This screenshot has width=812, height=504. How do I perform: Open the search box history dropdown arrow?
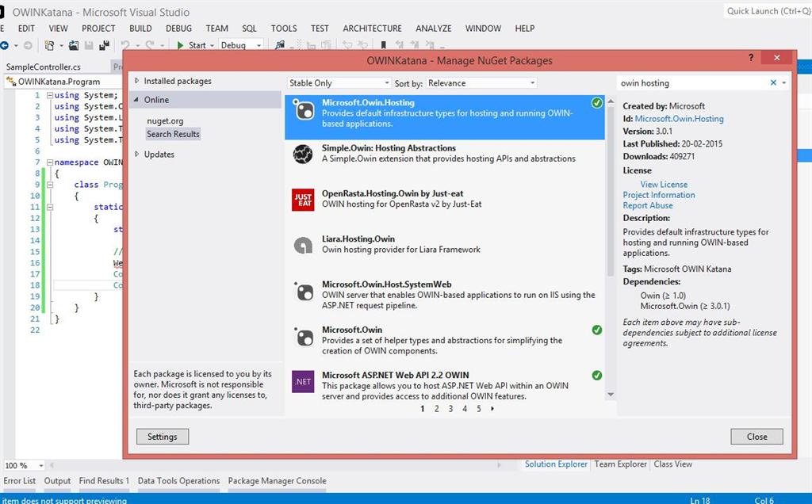point(783,82)
